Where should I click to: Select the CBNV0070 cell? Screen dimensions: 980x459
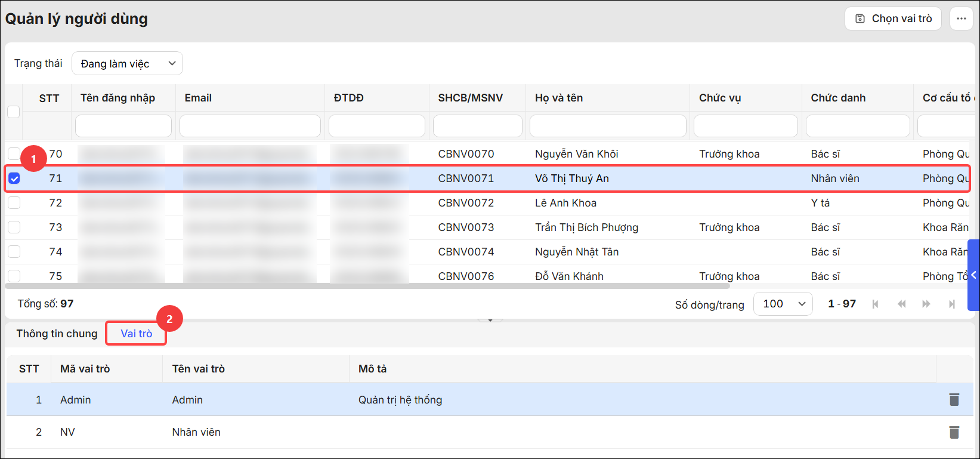466,154
